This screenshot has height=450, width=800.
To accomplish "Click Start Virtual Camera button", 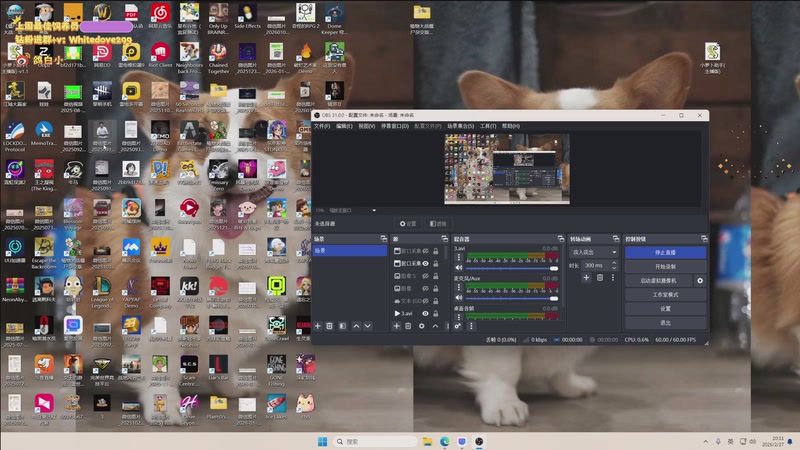I will (659, 281).
